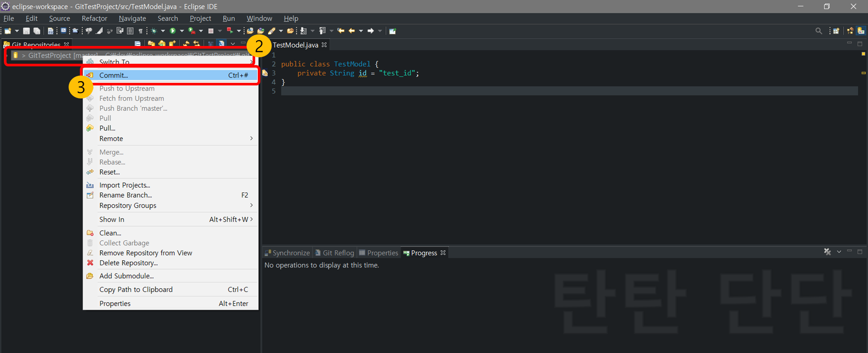The height and width of the screenshot is (353, 868).
Task: Switch to the Git perspective icon
Action: [x=861, y=31]
